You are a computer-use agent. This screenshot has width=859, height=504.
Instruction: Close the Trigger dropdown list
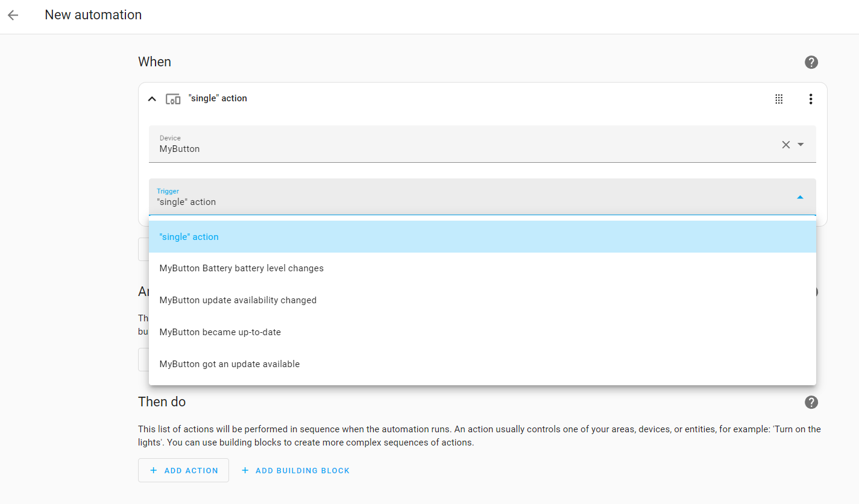[x=800, y=197]
